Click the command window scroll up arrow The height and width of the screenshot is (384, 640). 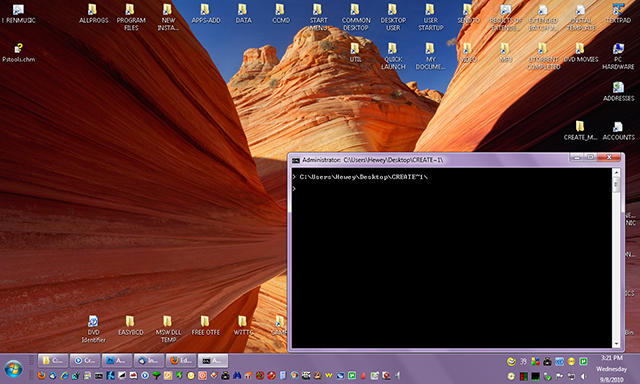[616, 173]
